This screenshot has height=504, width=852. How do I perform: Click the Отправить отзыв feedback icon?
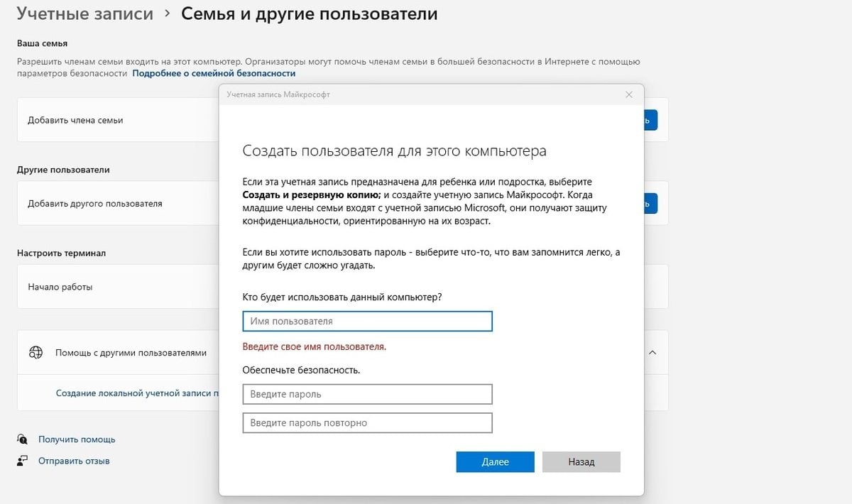[22, 461]
